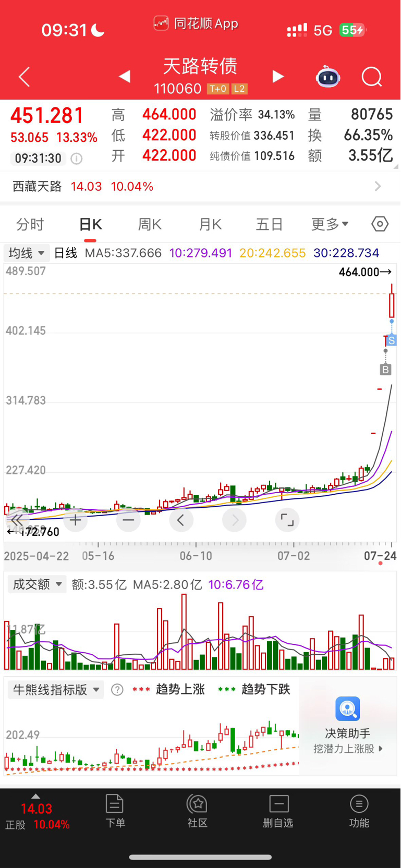Switch to 月K tab
Image resolution: width=401 pixels, height=868 pixels.
click(x=210, y=225)
